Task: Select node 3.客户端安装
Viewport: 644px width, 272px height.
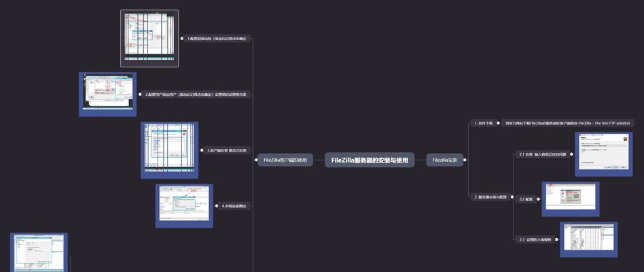Action: pyautogui.click(x=227, y=151)
